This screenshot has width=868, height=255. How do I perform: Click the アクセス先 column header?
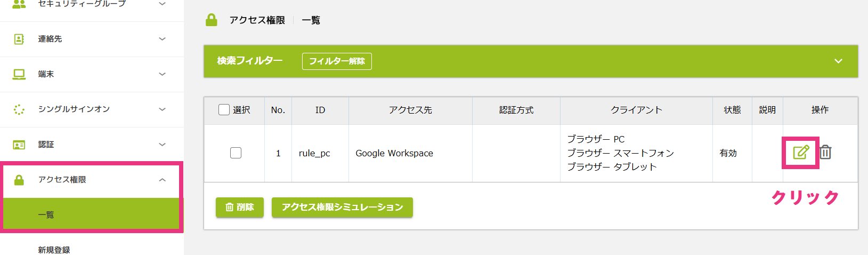pos(410,110)
